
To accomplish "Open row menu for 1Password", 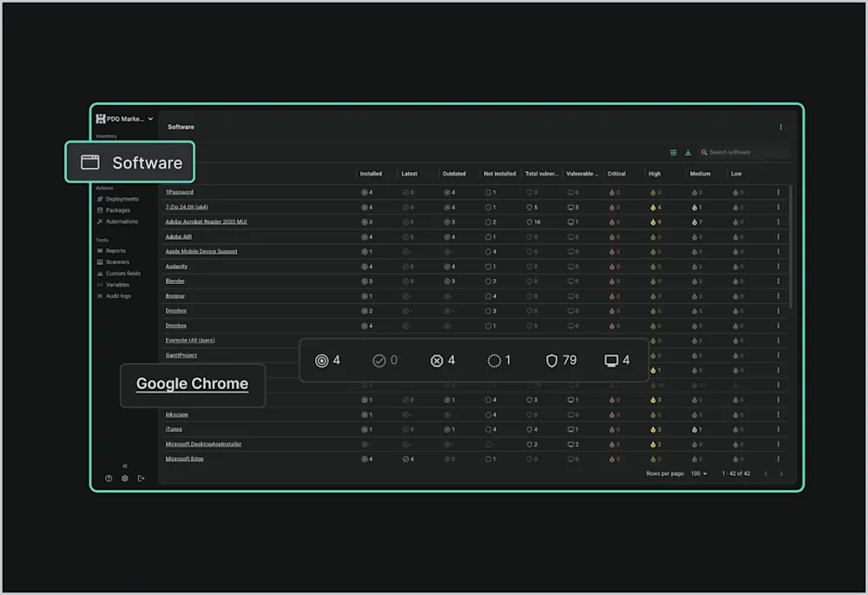I will coord(778,192).
